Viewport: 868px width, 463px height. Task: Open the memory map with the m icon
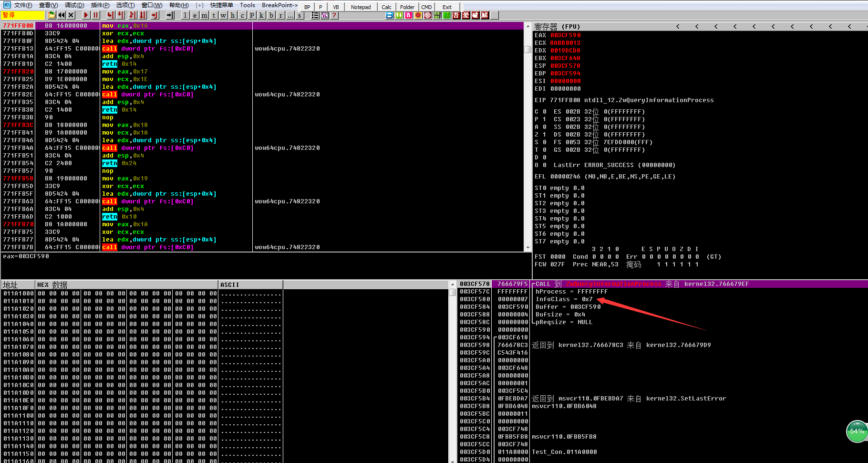(x=204, y=15)
